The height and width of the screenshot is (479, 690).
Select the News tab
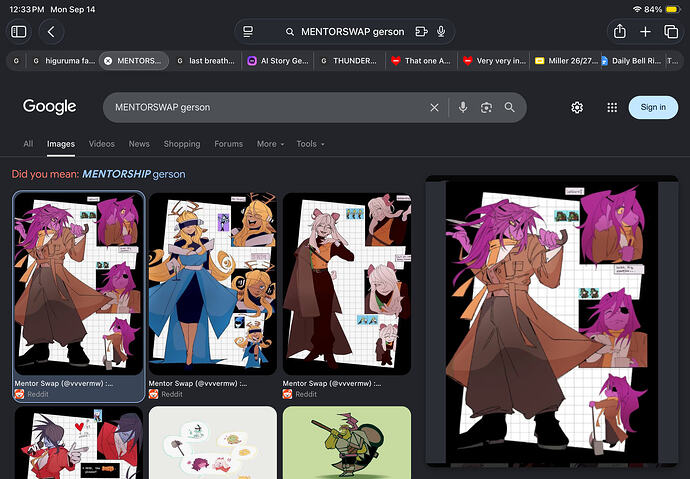point(139,144)
